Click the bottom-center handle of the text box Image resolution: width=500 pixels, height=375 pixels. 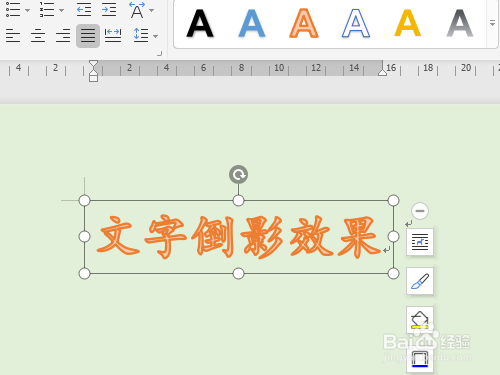tap(238, 273)
